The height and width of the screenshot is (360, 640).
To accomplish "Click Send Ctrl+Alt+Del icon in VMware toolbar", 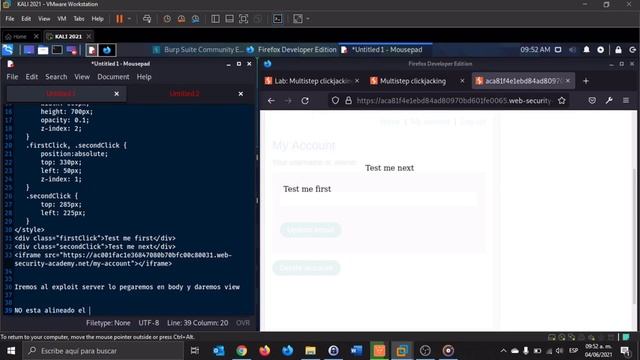I will pyautogui.click(x=147, y=19).
